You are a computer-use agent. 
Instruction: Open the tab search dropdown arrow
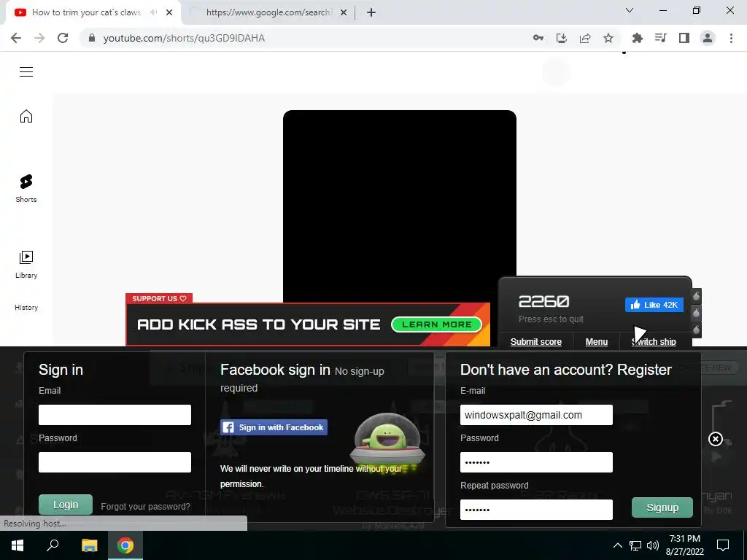pyautogui.click(x=630, y=10)
